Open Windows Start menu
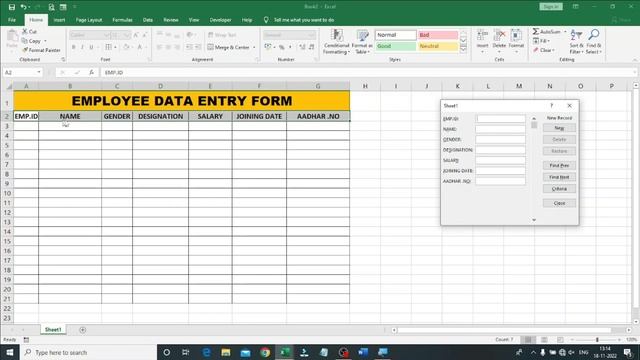 (9, 352)
